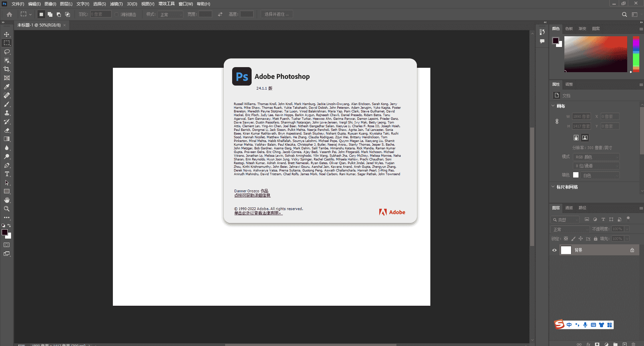The width and height of the screenshot is (644, 346).
Task: Collapse the 画布 canvas section
Action: pos(553,106)
